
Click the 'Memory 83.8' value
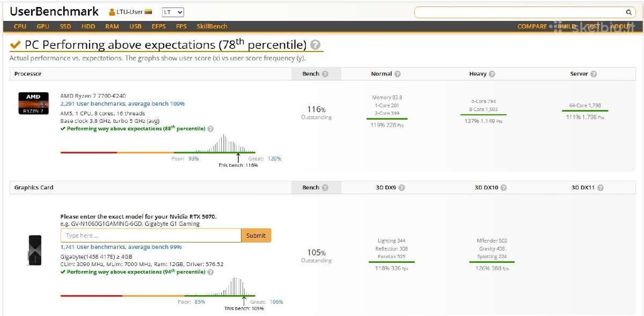click(387, 98)
